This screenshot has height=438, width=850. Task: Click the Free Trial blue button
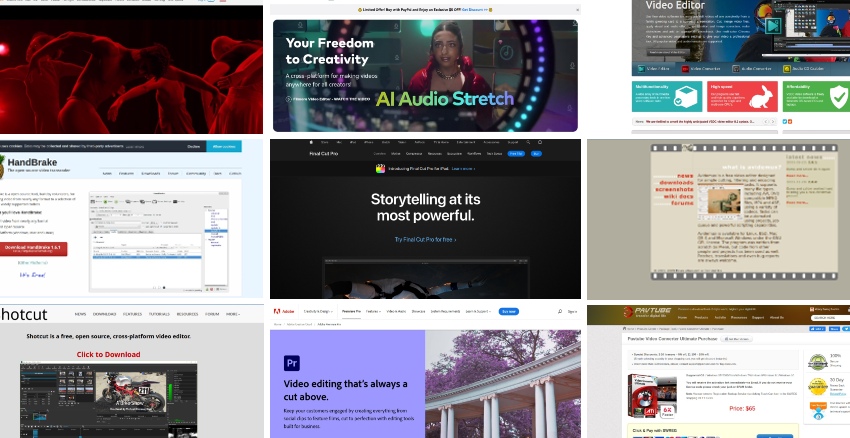[x=516, y=153]
